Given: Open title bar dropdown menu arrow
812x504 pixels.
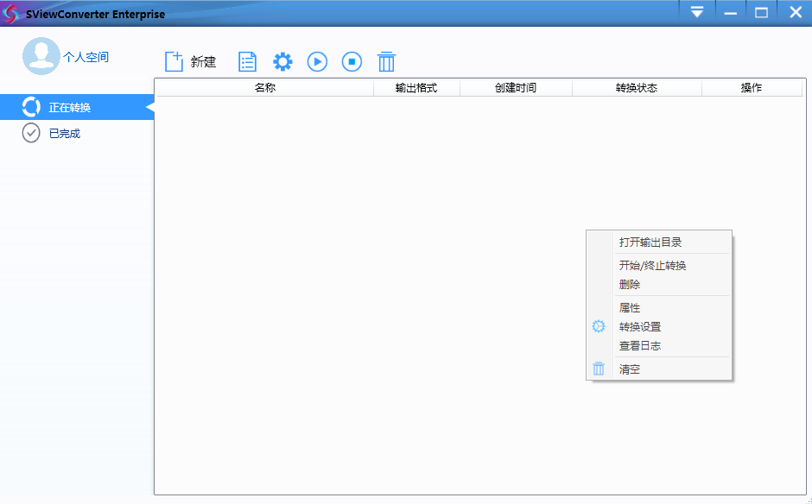Looking at the screenshot, I should pyautogui.click(x=697, y=12).
